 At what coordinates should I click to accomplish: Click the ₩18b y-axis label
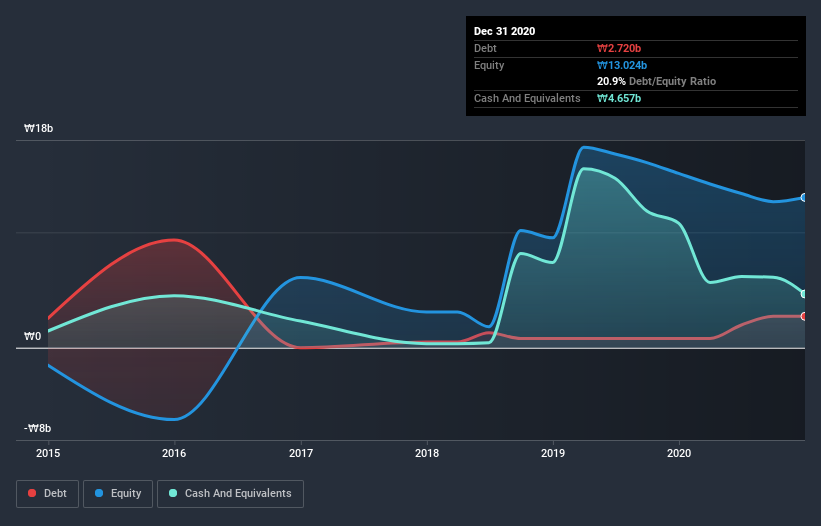pos(38,129)
